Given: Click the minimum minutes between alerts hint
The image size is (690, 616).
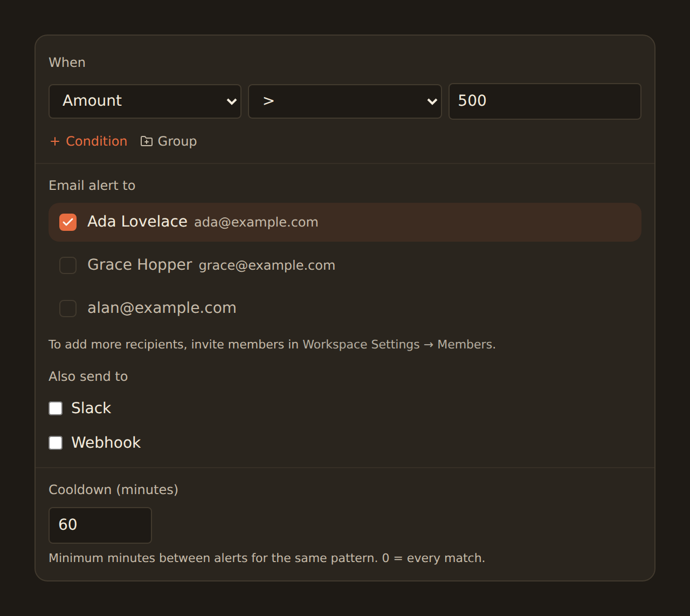Looking at the screenshot, I should pos(267,558).
